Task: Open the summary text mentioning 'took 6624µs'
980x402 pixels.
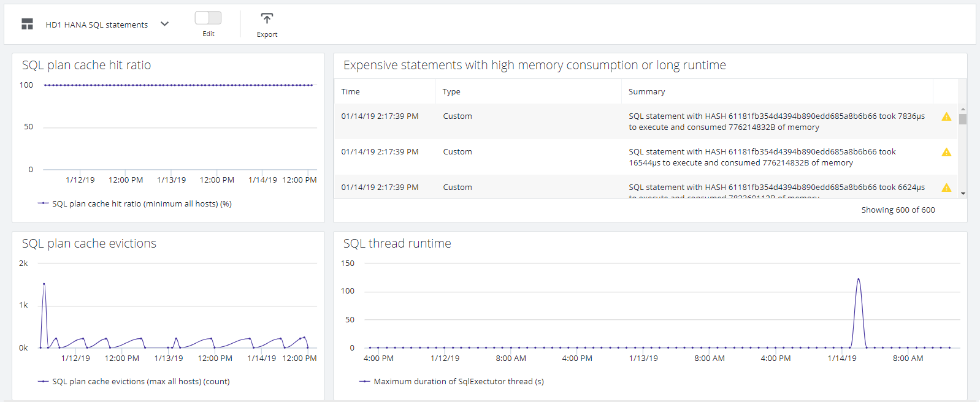Action: [x=776, y=192]
